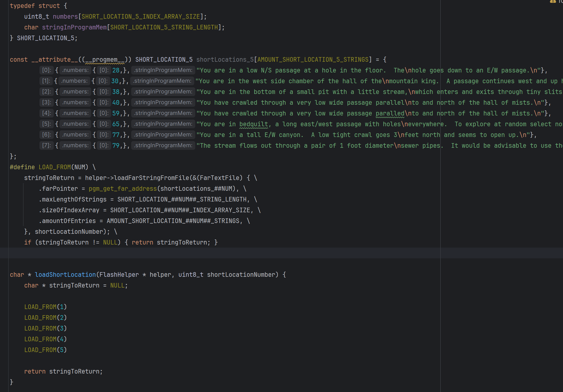The image size is (563, 392).
Task: Click the LOAD_FROM(5) macro invocation
Action: click(45, 350)
